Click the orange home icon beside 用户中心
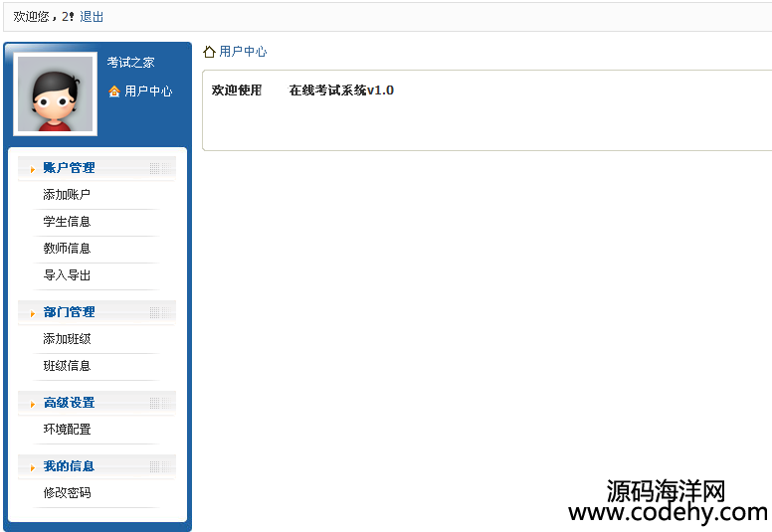Viewport: 772px width, 532px height. (114, 91)
